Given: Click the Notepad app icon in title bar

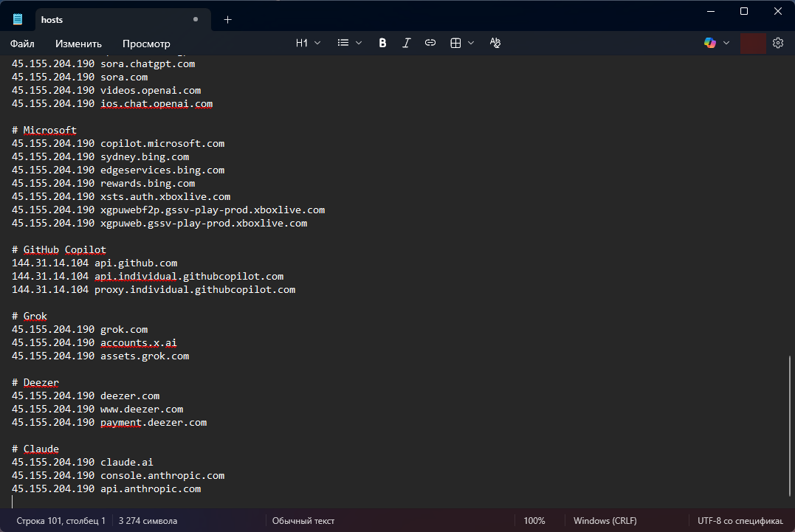Looking at the screenshot, I should tap(18, 19).
